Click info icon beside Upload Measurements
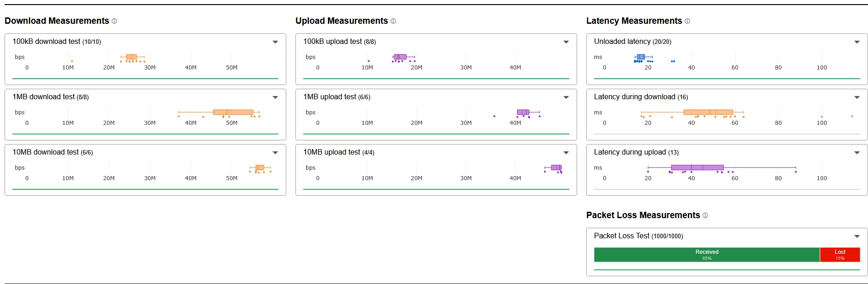Image resolution: width=868 pixels, height=284 pixels. [x=393, y=21]
